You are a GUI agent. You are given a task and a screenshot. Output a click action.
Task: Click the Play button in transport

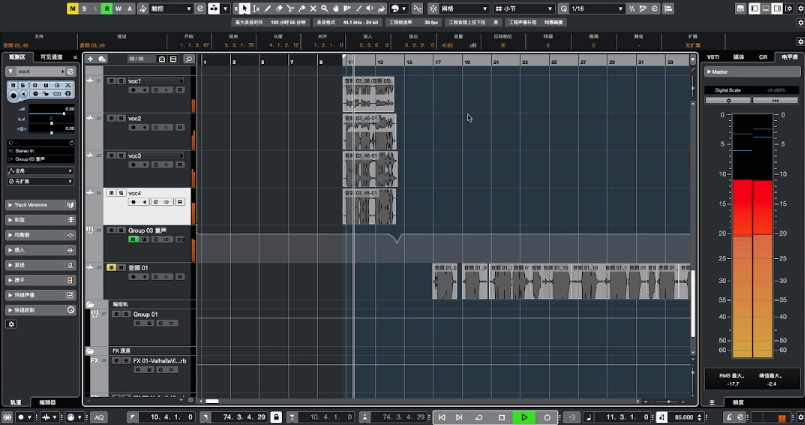[524, 416]
